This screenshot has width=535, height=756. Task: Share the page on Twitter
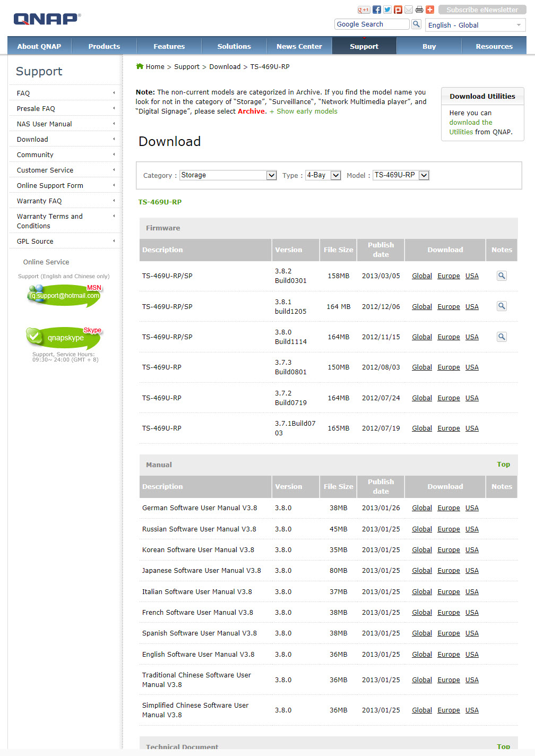point(387,10)
